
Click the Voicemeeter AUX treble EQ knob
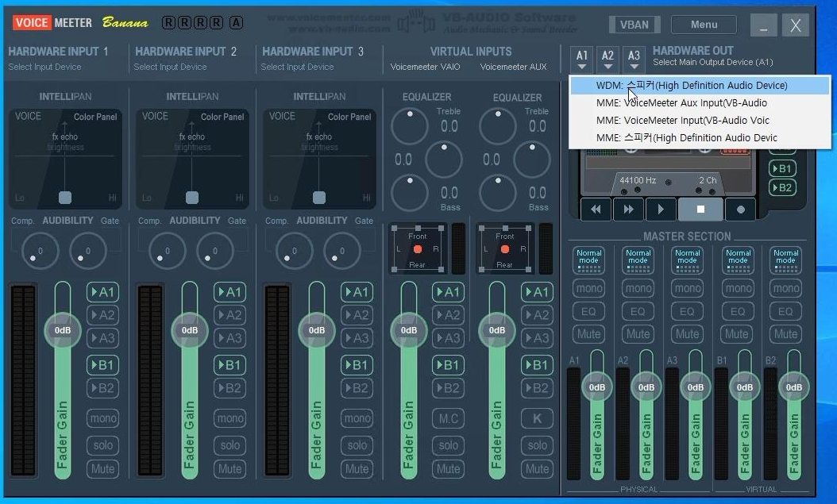(497, 126)
